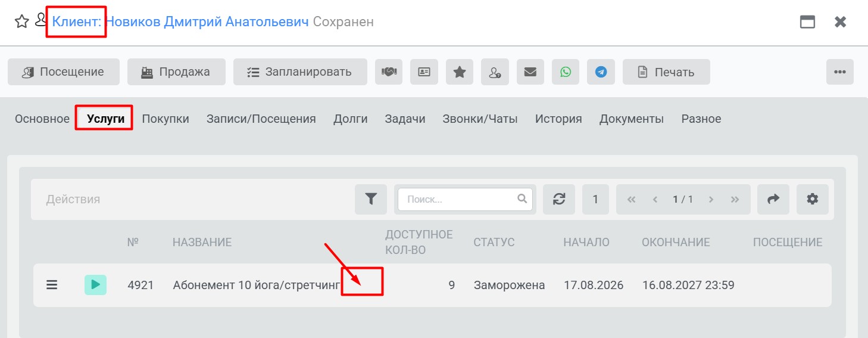The height and width of the screenshot is (338, 868).
Task: Go to the last page
Action: pyautogui.click(x=735, y=199)
